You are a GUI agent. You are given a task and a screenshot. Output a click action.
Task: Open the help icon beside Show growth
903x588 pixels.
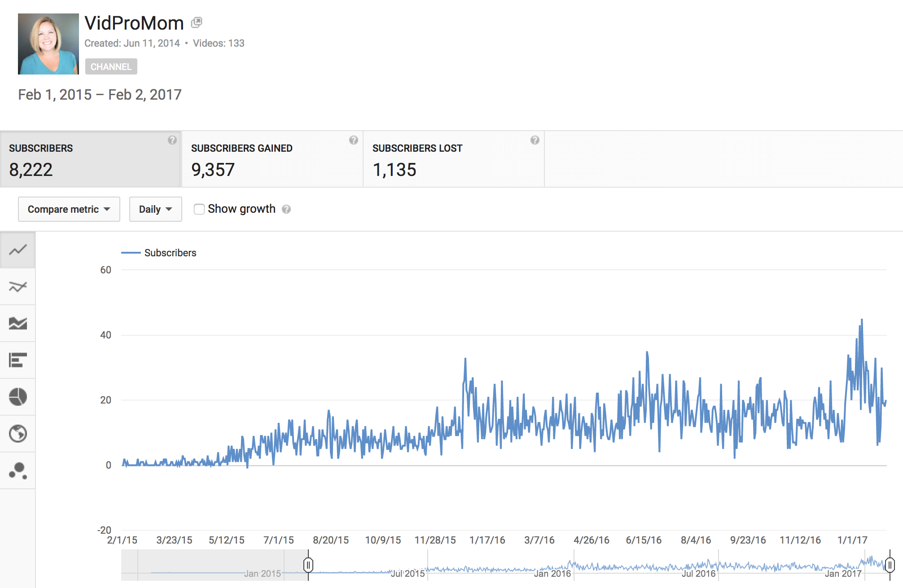coord(286,209)
